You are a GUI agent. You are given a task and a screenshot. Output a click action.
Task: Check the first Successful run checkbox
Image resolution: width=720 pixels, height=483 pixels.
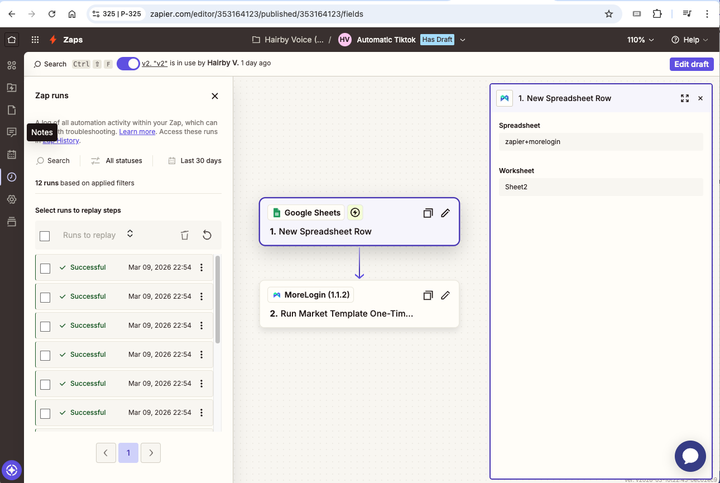[x=45, y=268]
